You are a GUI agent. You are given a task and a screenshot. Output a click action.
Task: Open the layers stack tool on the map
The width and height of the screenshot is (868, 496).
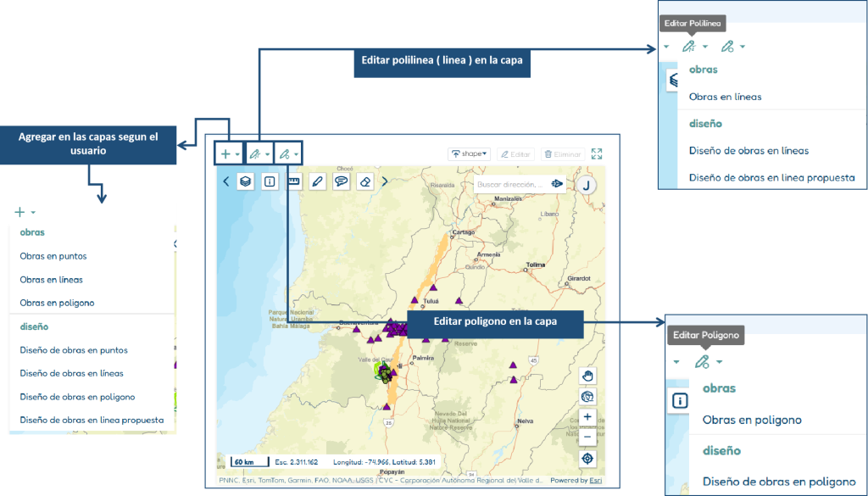245,181
